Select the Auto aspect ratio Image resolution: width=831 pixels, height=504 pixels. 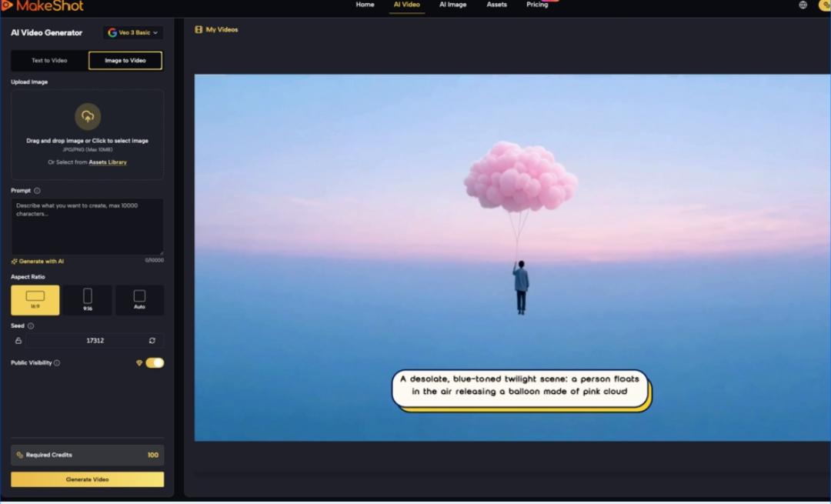coord(139,300)
